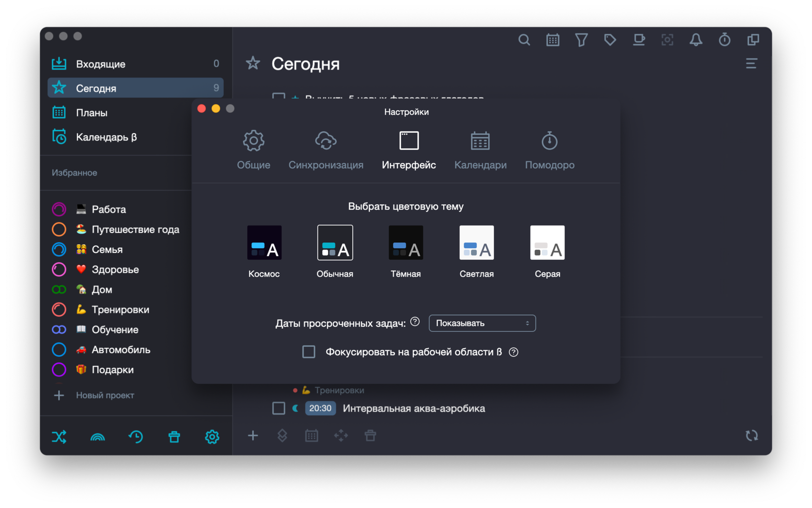Click the Избранное section header
This screenshot has height=508, width=812.
(x=74, y=173)
